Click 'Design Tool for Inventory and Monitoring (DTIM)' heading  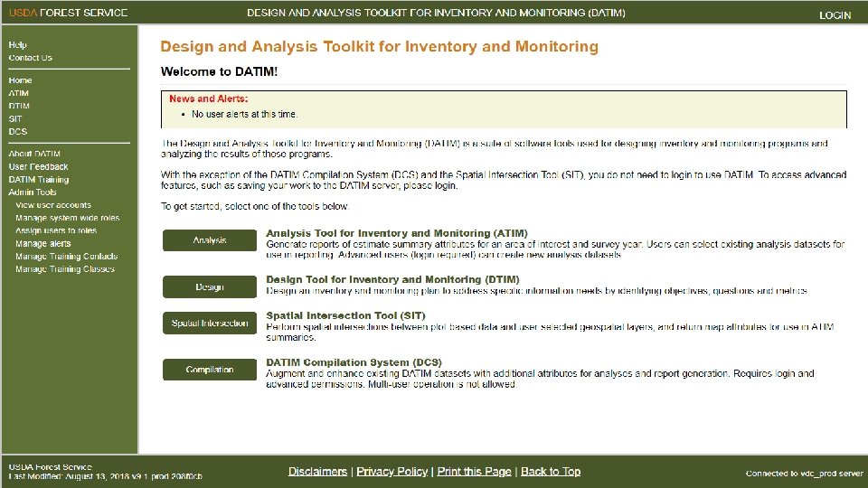pos(392,279)
